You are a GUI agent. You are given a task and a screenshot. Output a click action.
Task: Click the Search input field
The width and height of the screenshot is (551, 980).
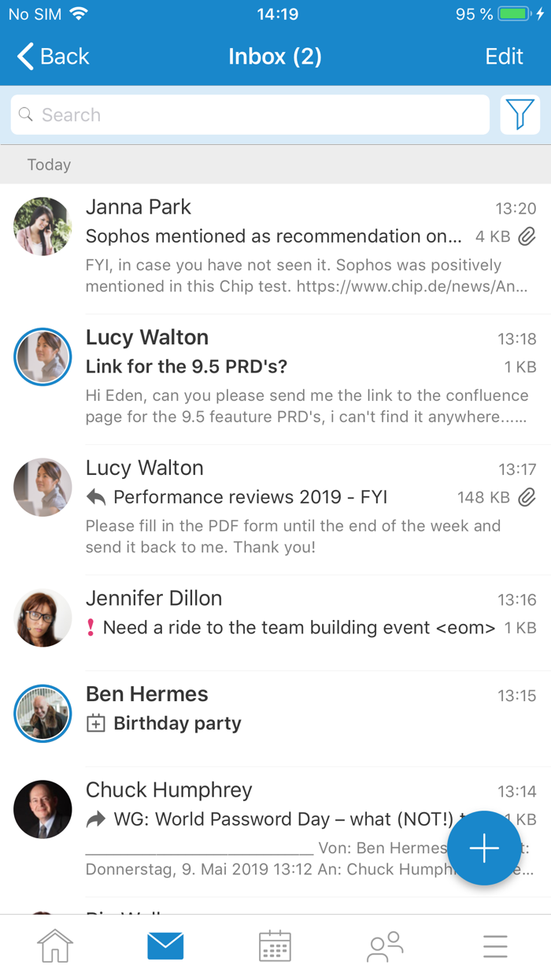[x=250, y=114]
